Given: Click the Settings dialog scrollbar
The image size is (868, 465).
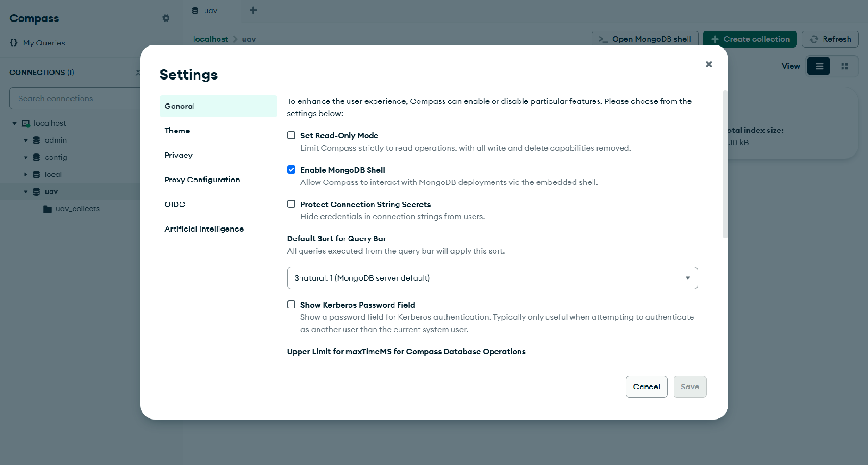Looking at the screenshot, I should point(725,164).
